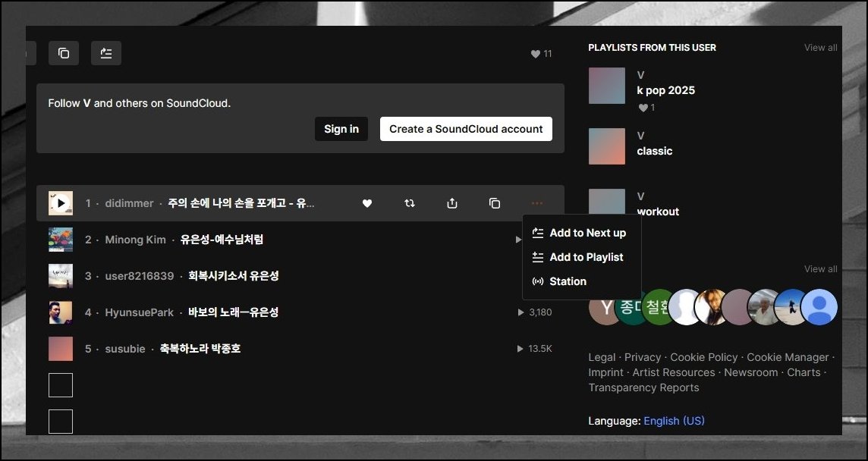
Task: Click the k pop 2025 playlist cover
Action: 607,86
